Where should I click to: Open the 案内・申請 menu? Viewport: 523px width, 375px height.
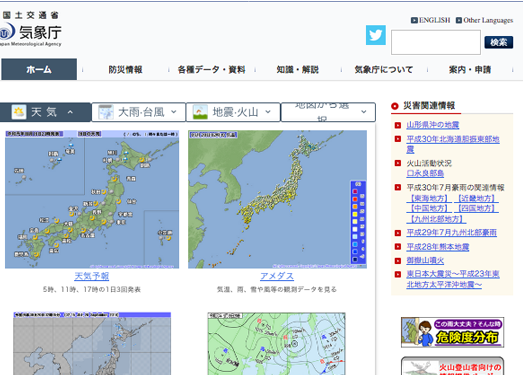[470, 69]
